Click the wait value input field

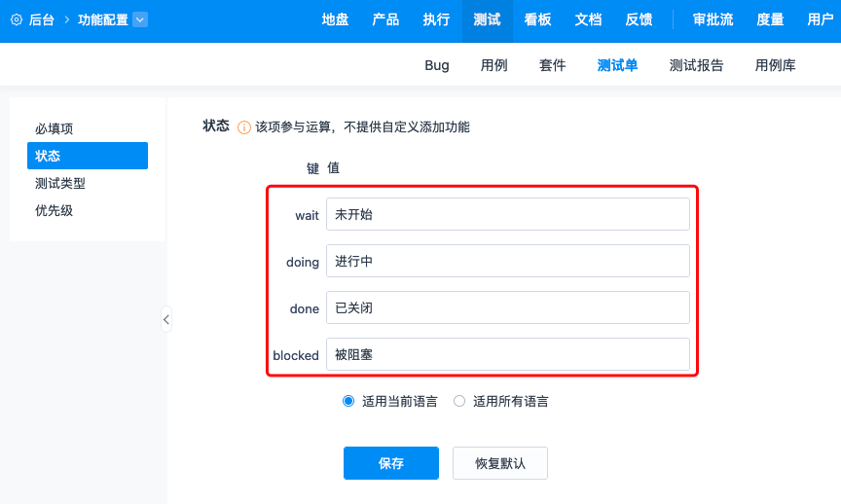508,214
